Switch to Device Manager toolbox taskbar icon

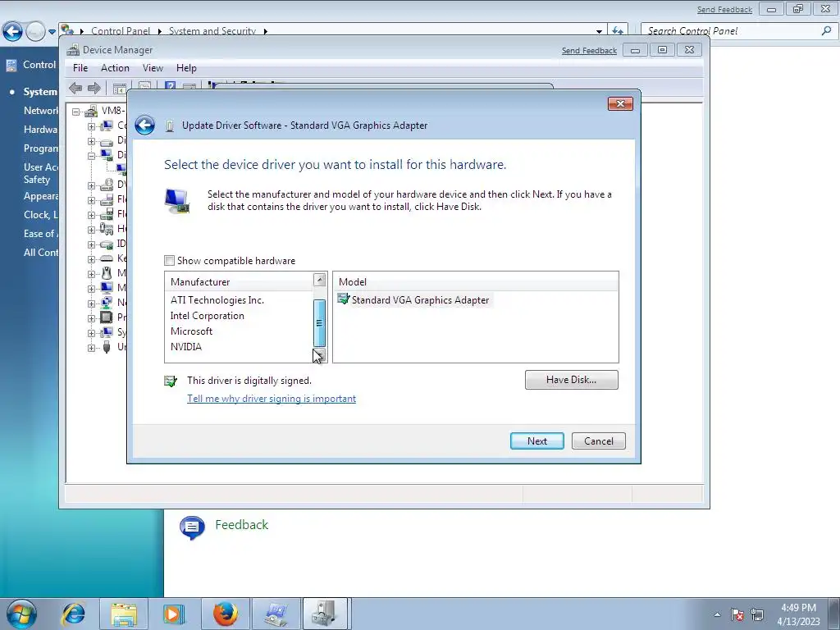pos(325,614)
